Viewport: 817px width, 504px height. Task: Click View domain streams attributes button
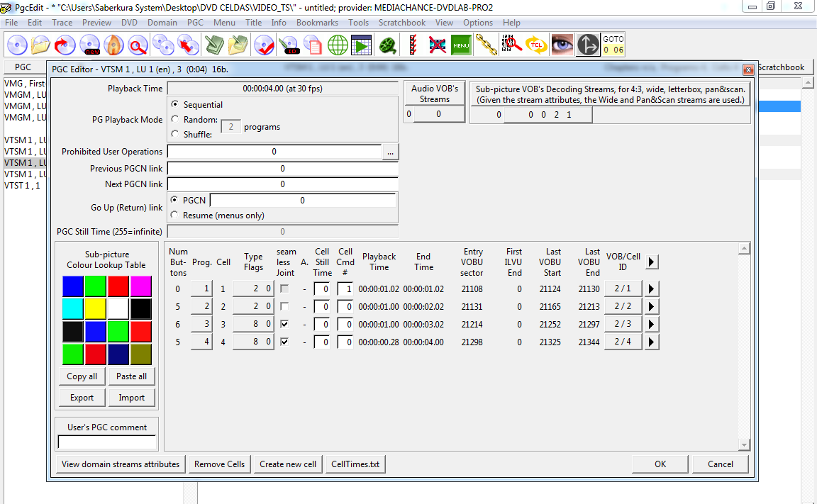pos(121,464)
